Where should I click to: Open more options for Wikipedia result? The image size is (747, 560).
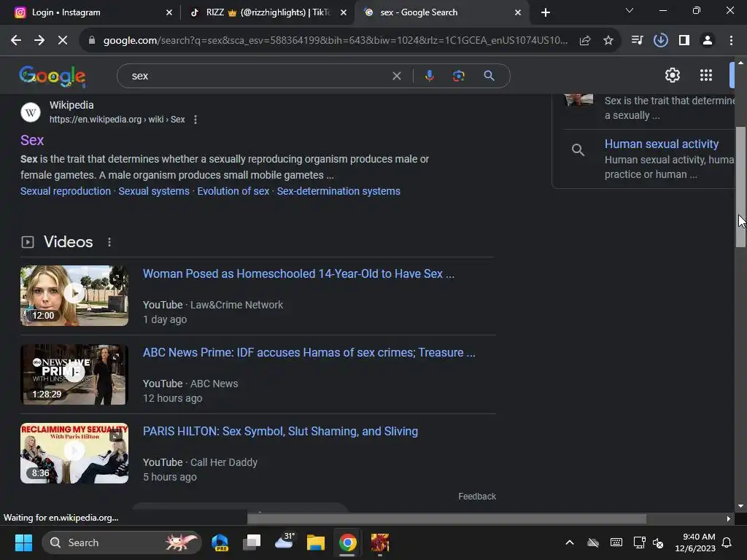(x=196, y=120)
